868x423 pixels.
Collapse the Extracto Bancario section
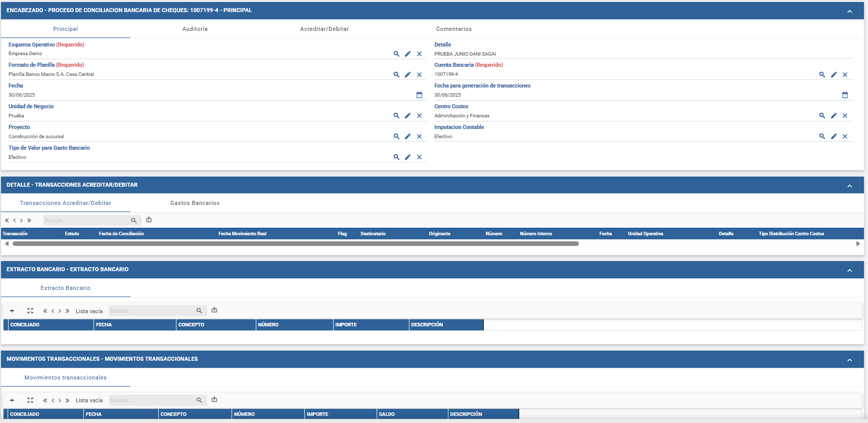coord(849,270)
